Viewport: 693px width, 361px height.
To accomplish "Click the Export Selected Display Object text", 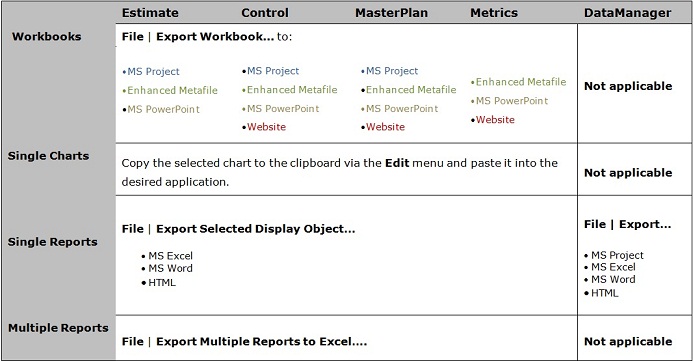I will click(255, 229).
